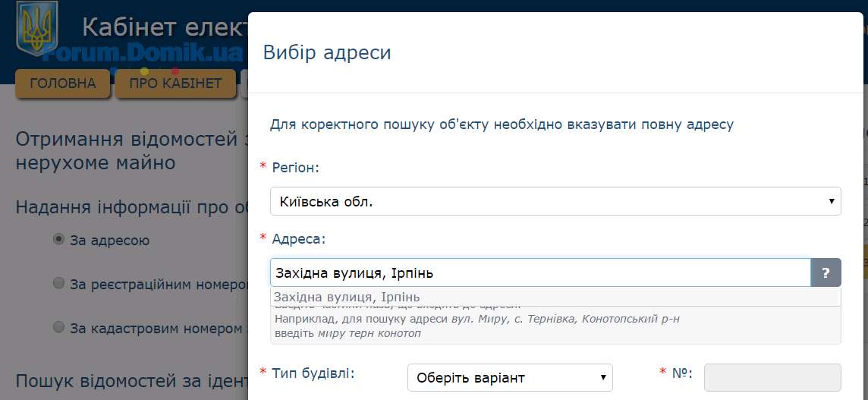
Task: Click the Отримання відомостей heading
Action: [132, 150]
